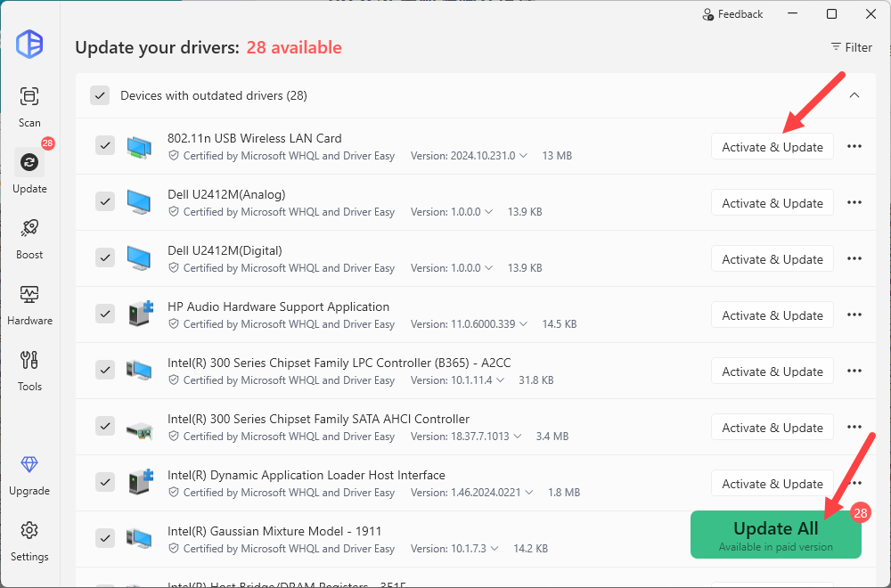Uncheck Intel LPC Controller (B365) checkbox
Screen dimensions: 891x588
[x=105, y=370]
